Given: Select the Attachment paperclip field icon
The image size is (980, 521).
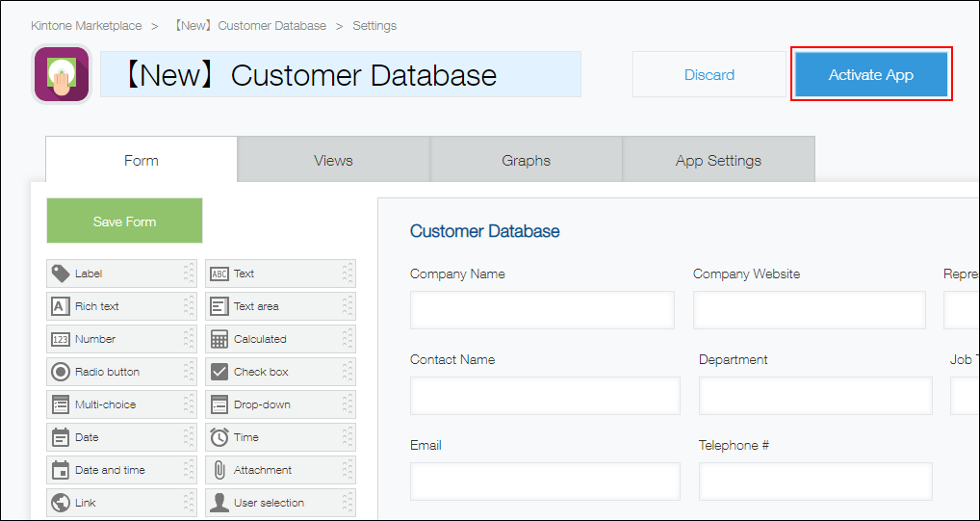Looking at the screenshot, I should coord(219,470).
